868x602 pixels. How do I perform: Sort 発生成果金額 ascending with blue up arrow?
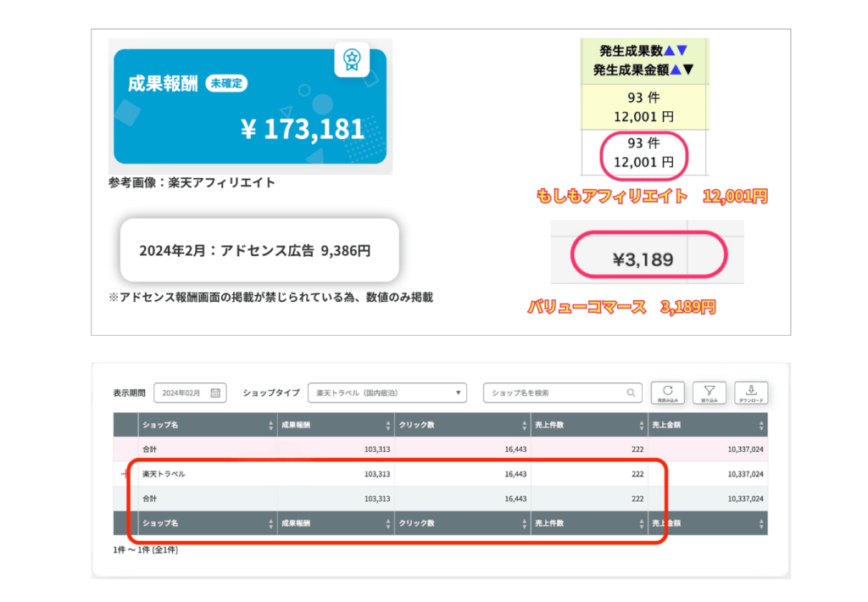[x=676, y=70]
